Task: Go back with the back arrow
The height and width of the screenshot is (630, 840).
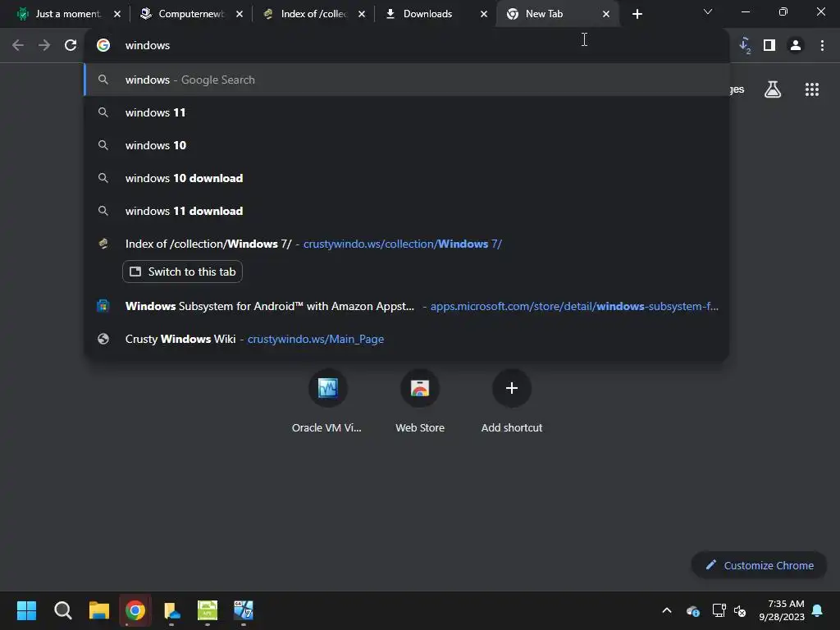Action: [18, 46]
